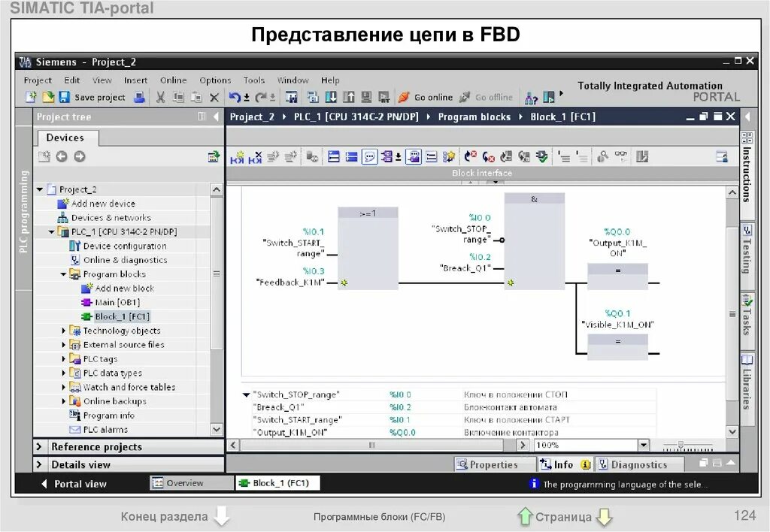Collapse the Program blocks folder
Viewport: 770px width, 532px height.
[63, 274]
